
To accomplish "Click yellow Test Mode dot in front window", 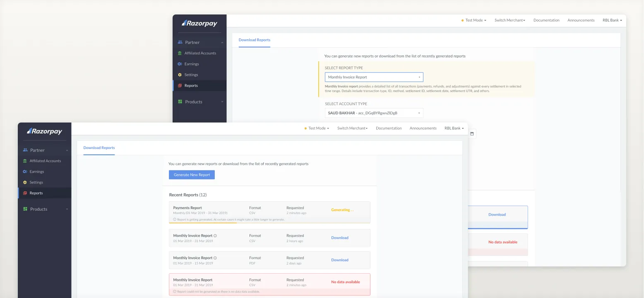I will (x=305, y=128).
